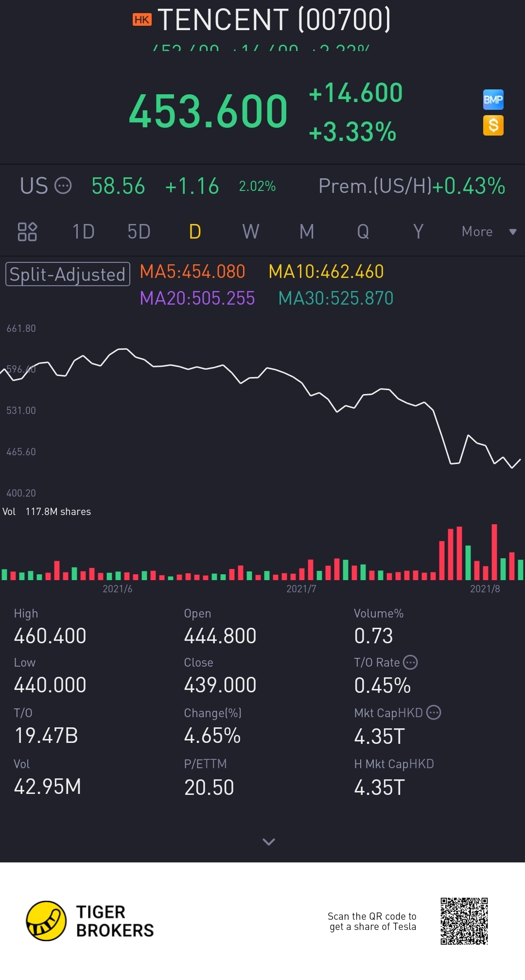Tap the 2021/6 date axis label

[117, 589]
